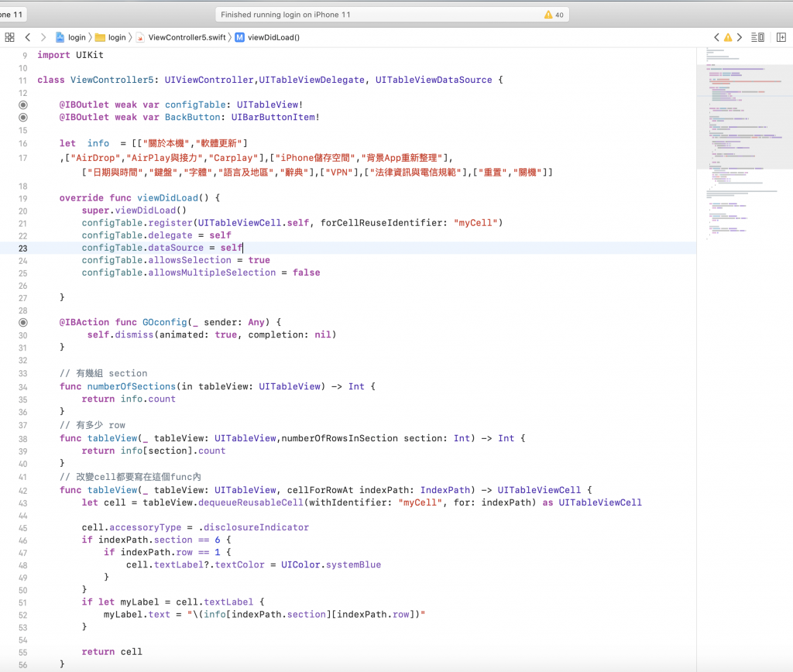Click 'info.count' on line 35

(x=148, y=399)
